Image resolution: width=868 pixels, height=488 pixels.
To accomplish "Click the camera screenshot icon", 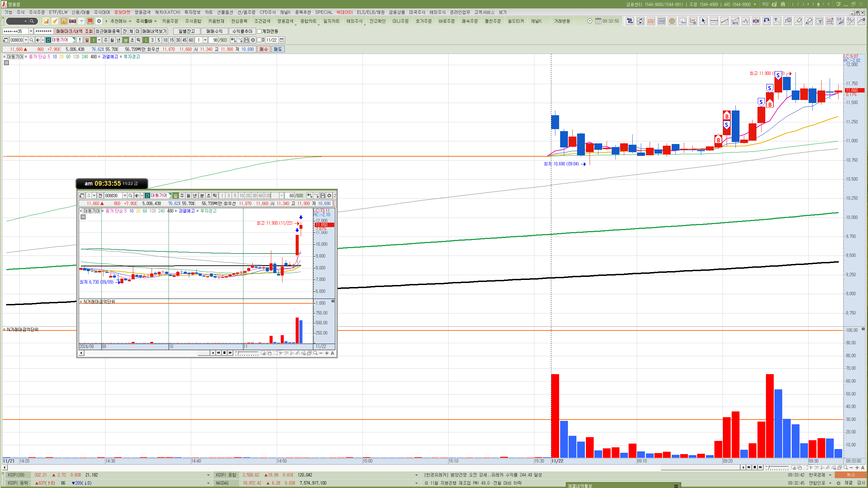I will point(73,21).
